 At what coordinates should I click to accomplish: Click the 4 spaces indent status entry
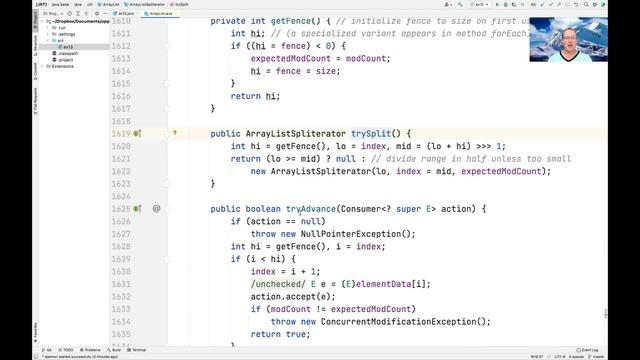point(576,356)
